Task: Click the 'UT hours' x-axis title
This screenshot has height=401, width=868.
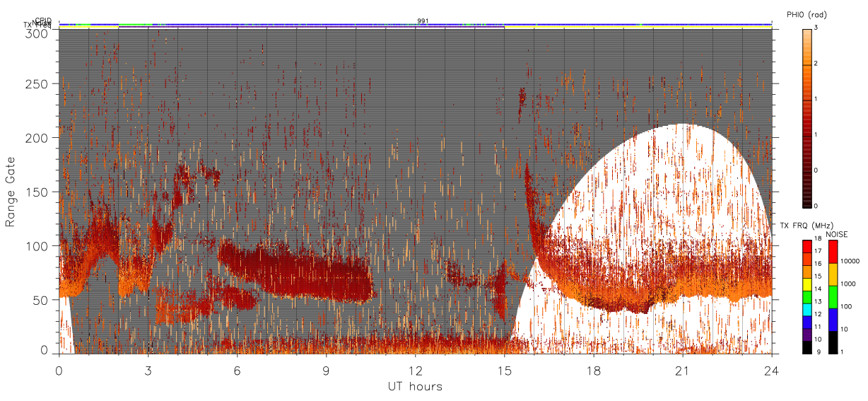Action: (415, 387)
